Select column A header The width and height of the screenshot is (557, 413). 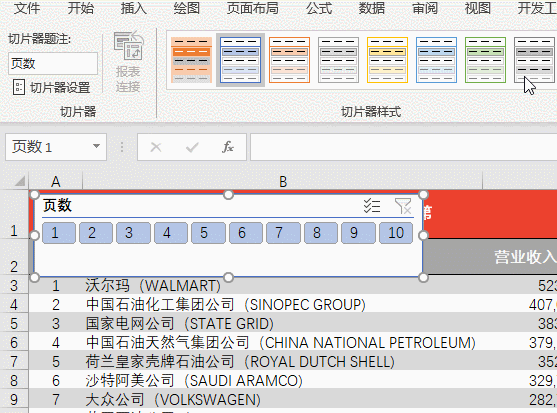tap(56, 181)
